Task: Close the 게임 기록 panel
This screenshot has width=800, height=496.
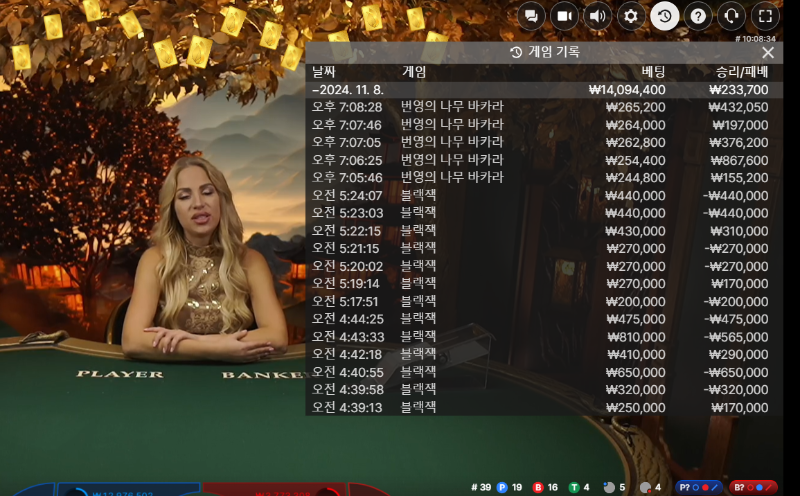Action: [x=768, y=52]
